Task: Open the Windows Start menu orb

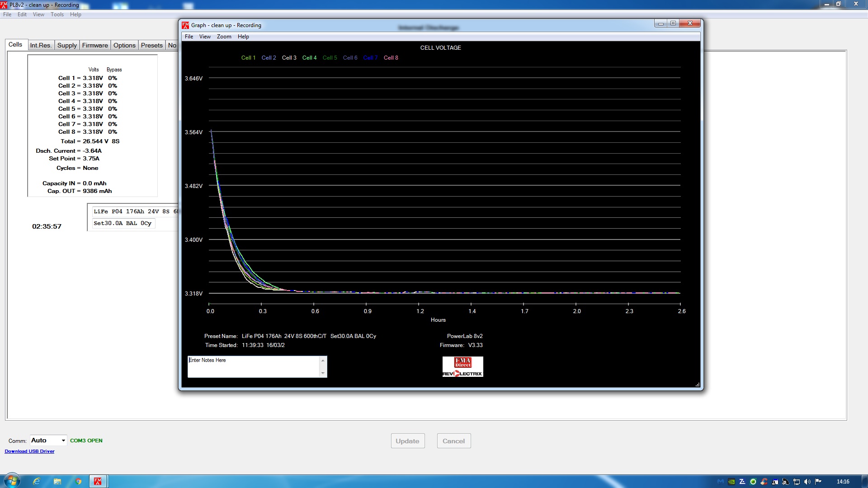Action: 11,481
